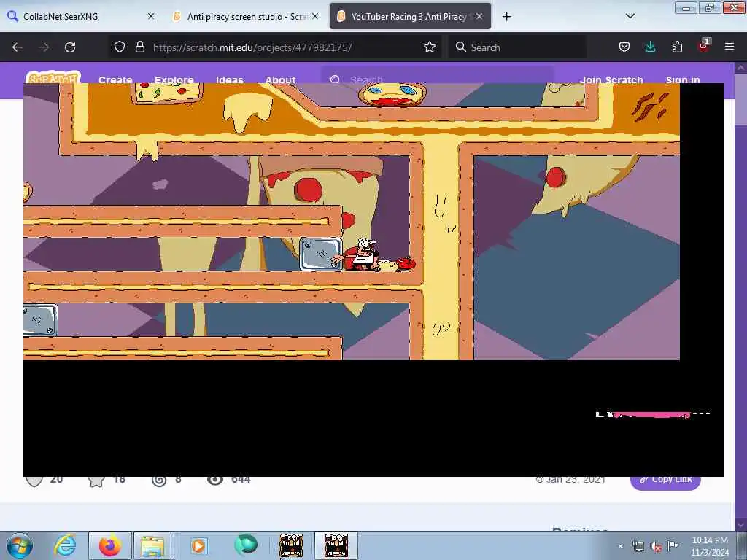Screen dimensions: 747x560
Task: Open the Extensions puzzle-piece menu
Action: tap(677, 47)
